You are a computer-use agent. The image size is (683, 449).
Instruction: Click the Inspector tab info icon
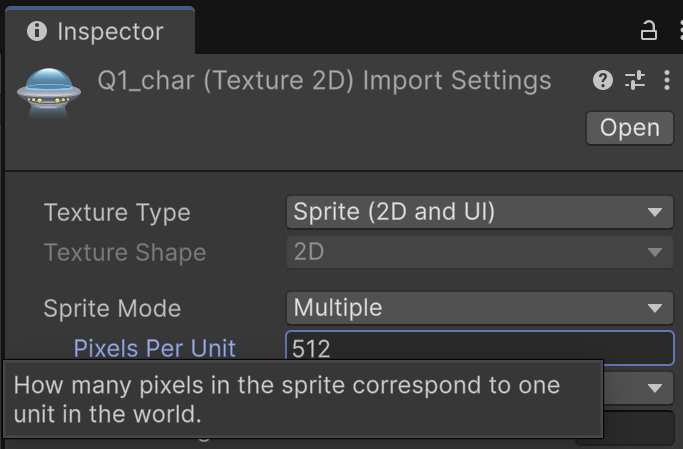click(x=37, y=31)
